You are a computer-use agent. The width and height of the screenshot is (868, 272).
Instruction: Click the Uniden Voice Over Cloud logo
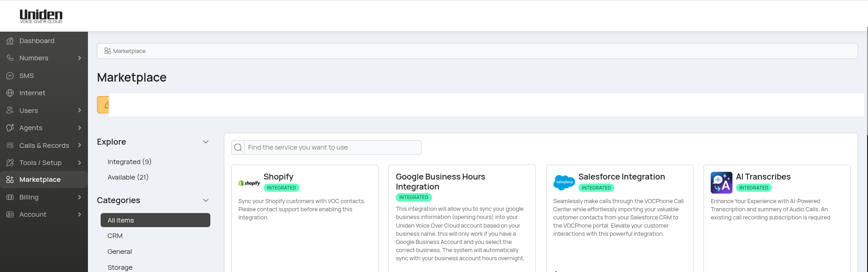pos(41,16)
